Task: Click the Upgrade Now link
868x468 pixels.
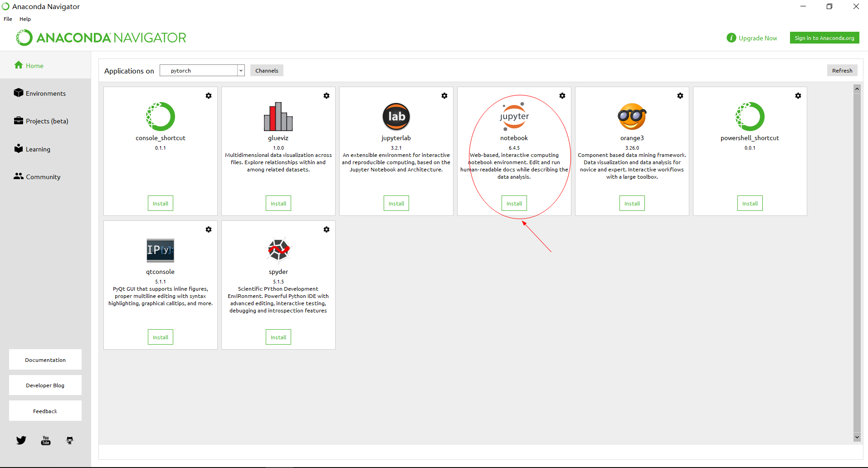Action: coord(758,38)
